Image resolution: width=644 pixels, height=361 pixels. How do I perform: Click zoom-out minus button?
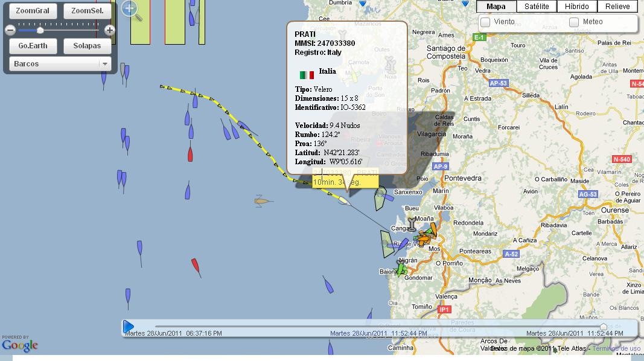(10, 30)
